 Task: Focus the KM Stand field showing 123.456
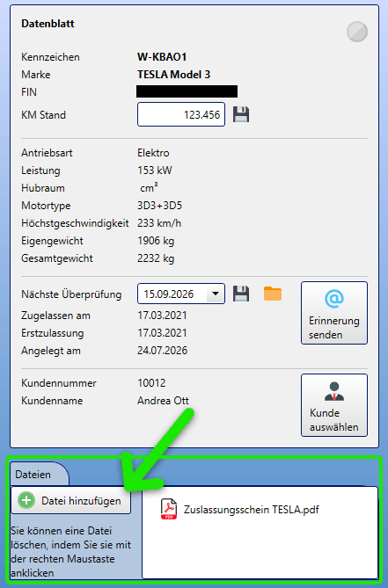pyautogui.click(x=181, y=114)
